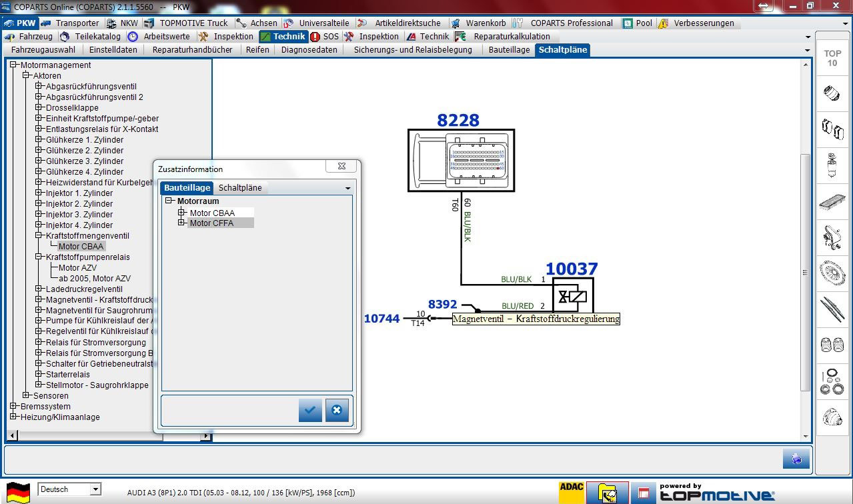This screenshot has height=504, width=853.
Task: Open the Pool section
Action: 638,23
